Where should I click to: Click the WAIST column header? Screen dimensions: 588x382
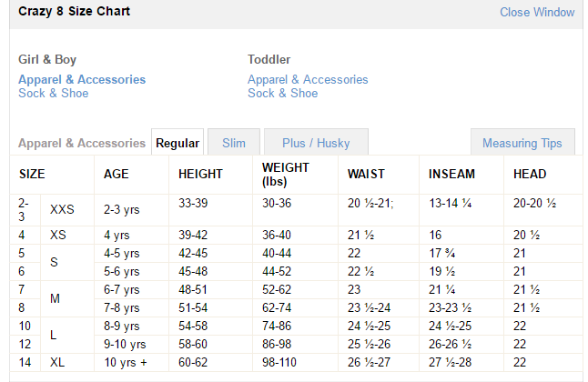point(366,174)
